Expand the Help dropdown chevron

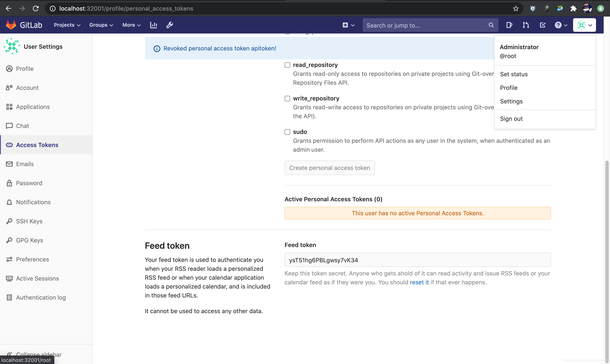coord(566,25)
